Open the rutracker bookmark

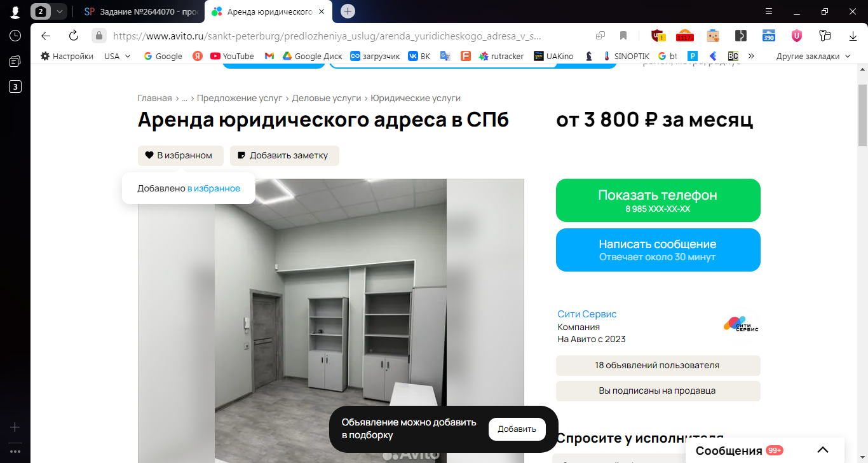point(501,56)
